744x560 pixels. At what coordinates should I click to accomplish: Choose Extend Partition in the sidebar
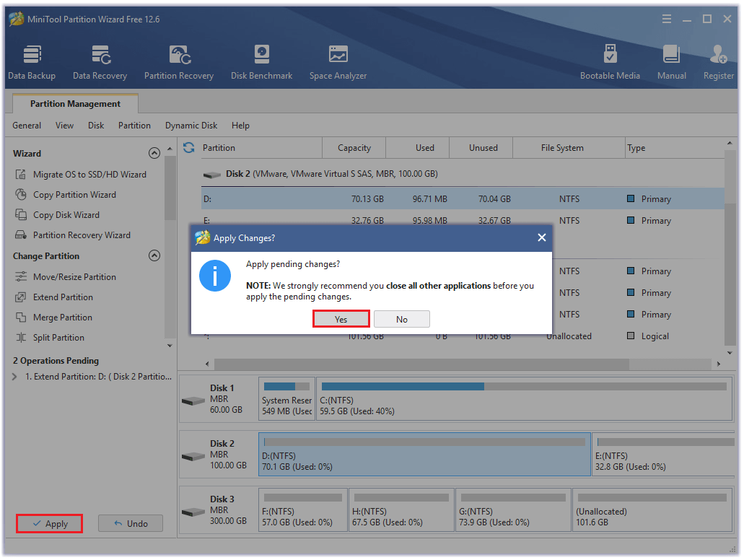click(x=54, y=297)
